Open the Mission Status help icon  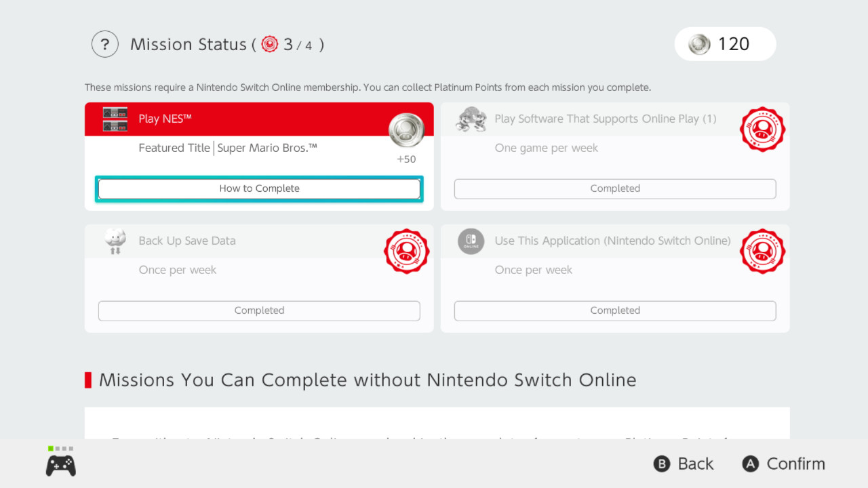click(x=104, y=43)
